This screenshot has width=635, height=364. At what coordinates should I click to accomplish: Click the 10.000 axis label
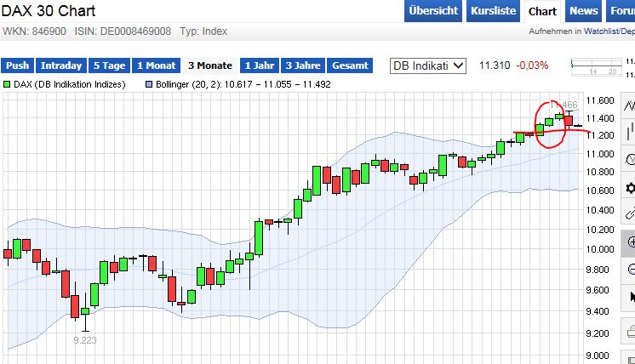coord(600,249)
